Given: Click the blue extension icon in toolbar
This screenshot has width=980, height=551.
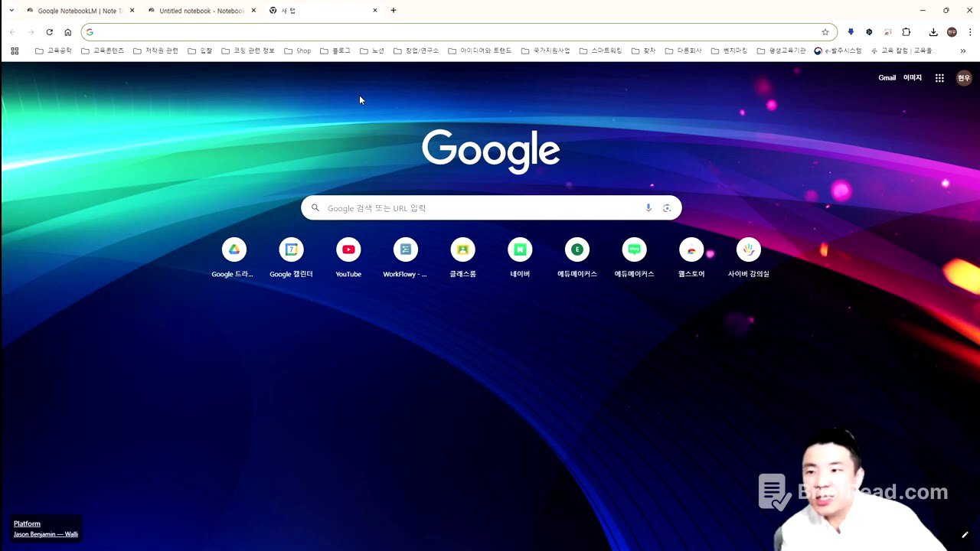Looking at the screenshot, I should pos(851,32).
